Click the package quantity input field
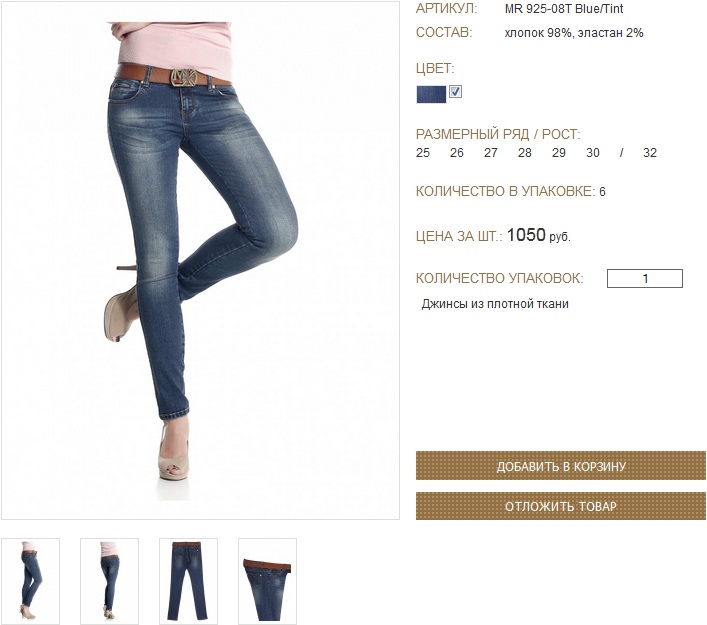Image resolution: width=707 pixels, height=625 pixels. [645, 278]
